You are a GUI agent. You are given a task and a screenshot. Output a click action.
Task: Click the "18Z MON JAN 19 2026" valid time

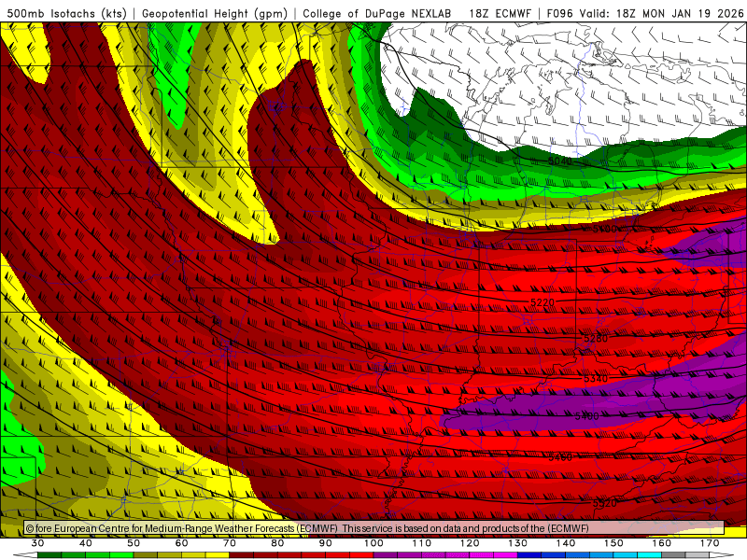[680, 13]
